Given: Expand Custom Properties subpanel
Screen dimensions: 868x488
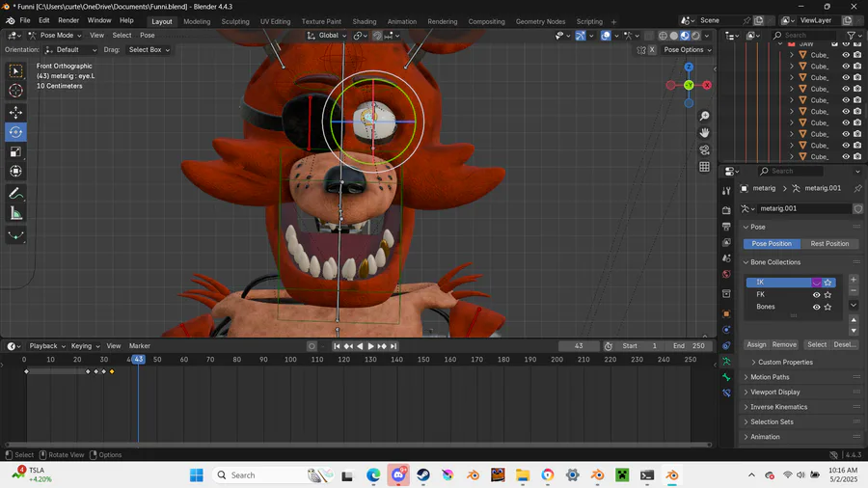Looking at the screenshot, I should pos(785,363).
